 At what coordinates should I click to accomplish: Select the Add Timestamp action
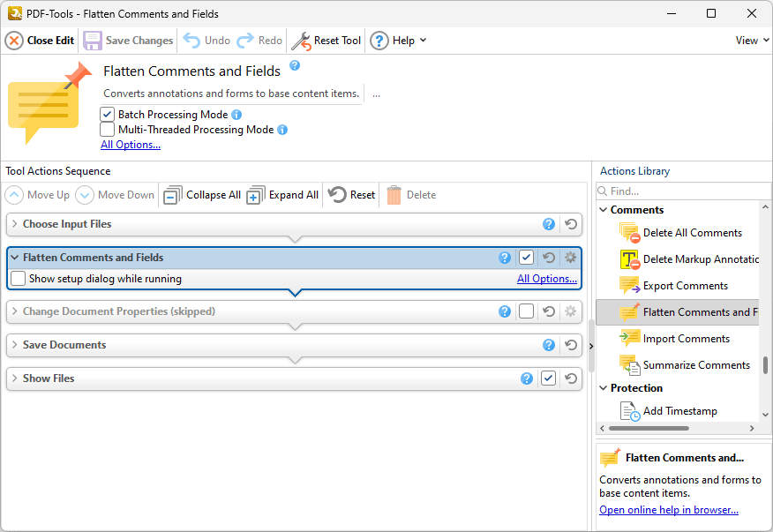pyautogui.click(x=668, y=411)
